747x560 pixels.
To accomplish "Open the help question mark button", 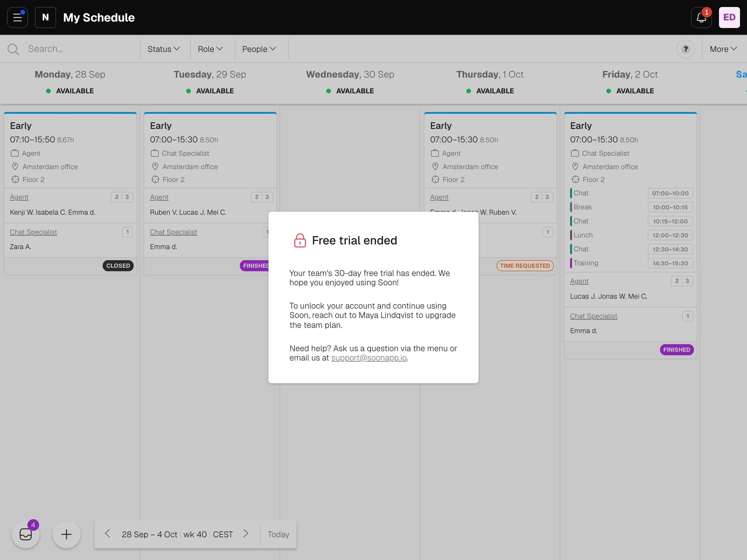I will [685, 49].
